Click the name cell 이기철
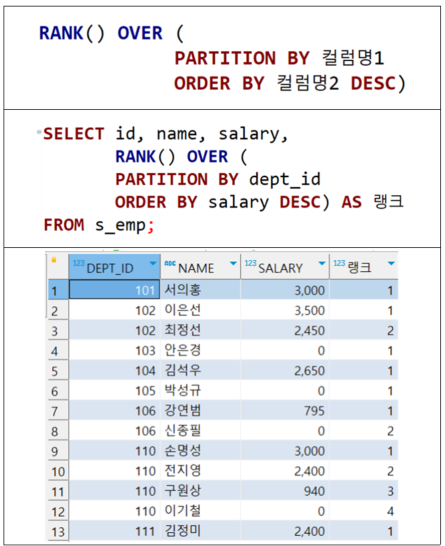Viewport: 445px width, 546px height. [200, 510]
